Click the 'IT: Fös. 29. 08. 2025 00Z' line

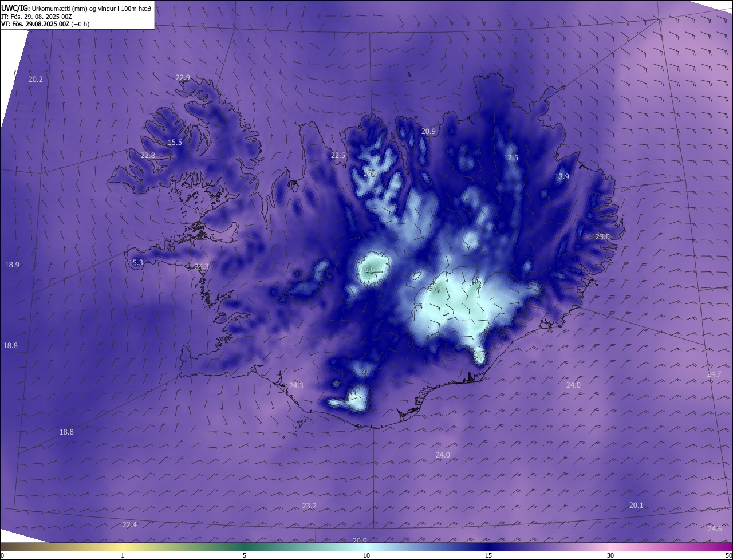click(36, 17)
